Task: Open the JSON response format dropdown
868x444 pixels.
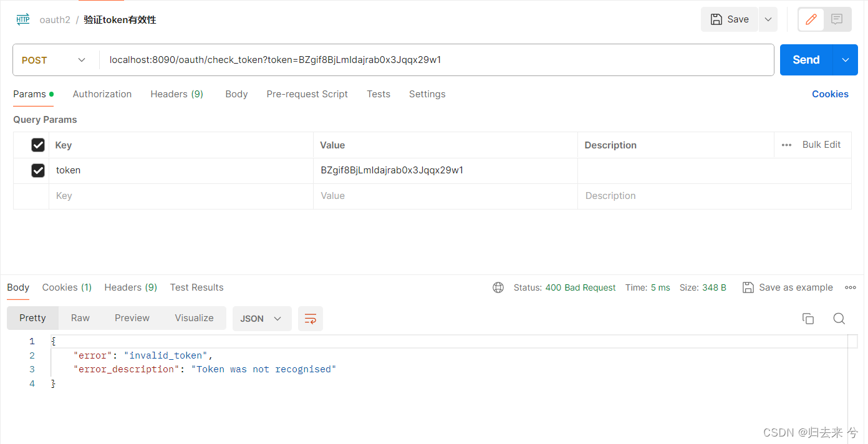Action: pos(262,318)
